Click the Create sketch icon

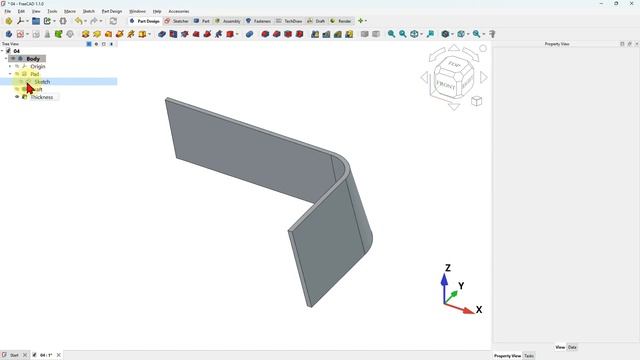pos(20,34)
